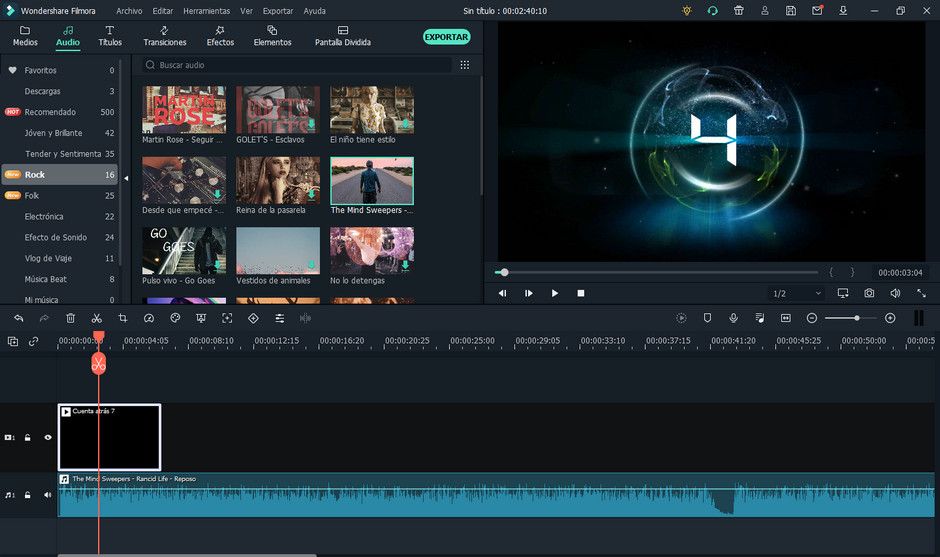Adjust the timeline zoom slider
Screen dimensions: 940x557
tap(850, 318)
